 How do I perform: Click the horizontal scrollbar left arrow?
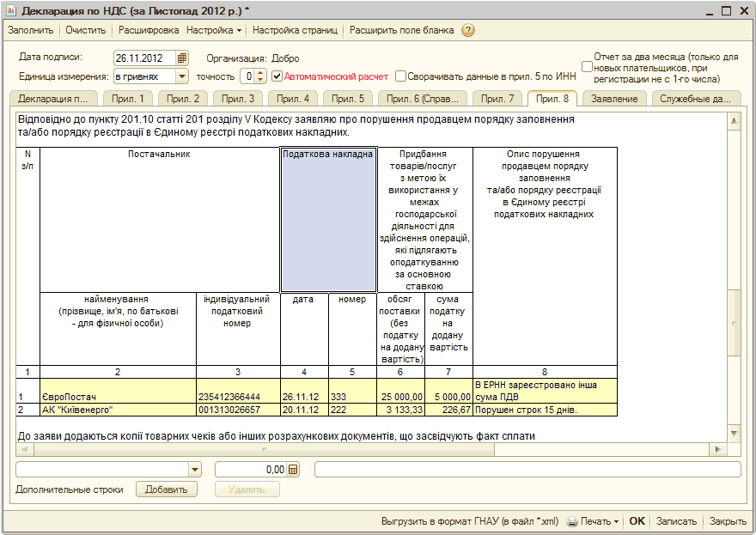pyautogui.click(x=25, y=450)
